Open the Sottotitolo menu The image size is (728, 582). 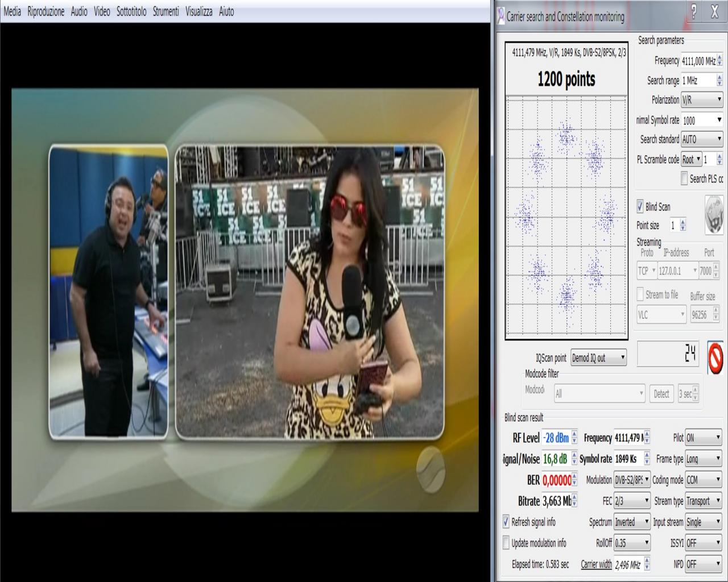131,11
